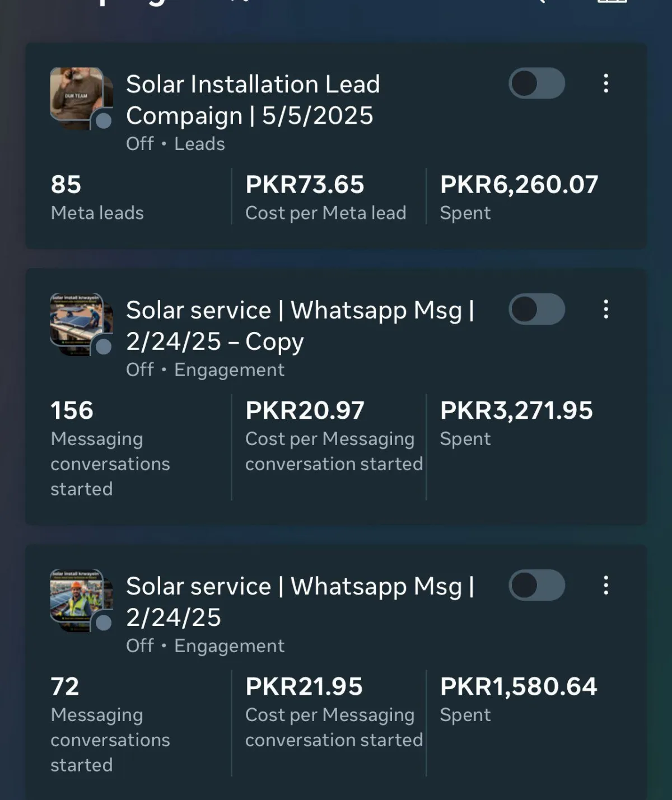The width and height of the screenshot is (672, 800).
Task: Turn on the Whatsapp Msg 2/24/25 campaign switch
Action: tap(536, 585)
